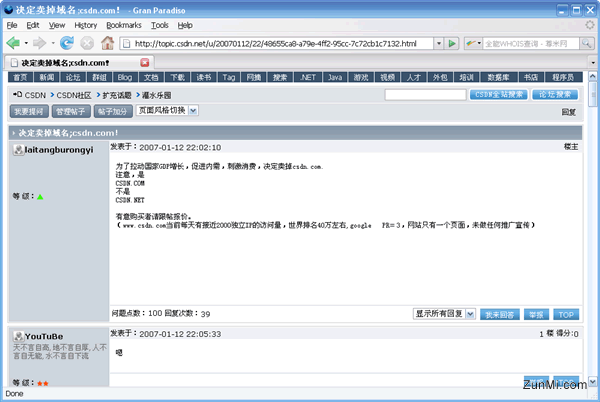Viewport: 600px width, 402px height.
Task: Open the 程序员 nav item
Action: (x=563, y=77)
